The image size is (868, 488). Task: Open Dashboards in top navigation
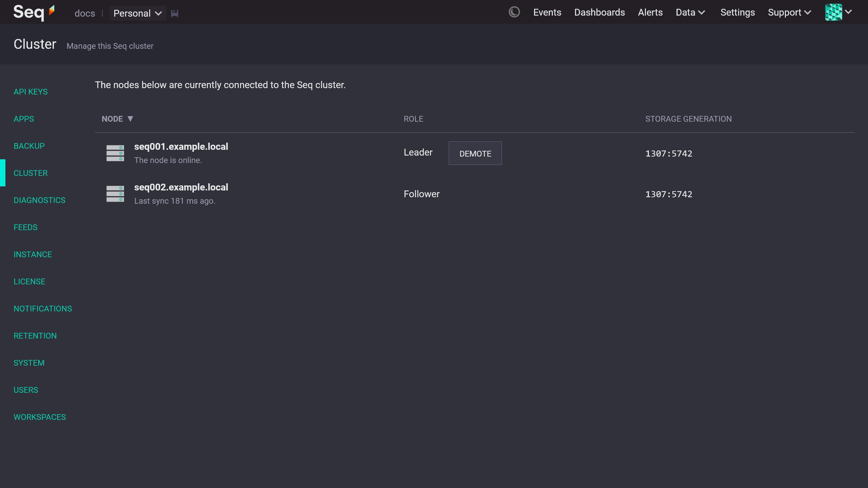click(x=599, y=13)
